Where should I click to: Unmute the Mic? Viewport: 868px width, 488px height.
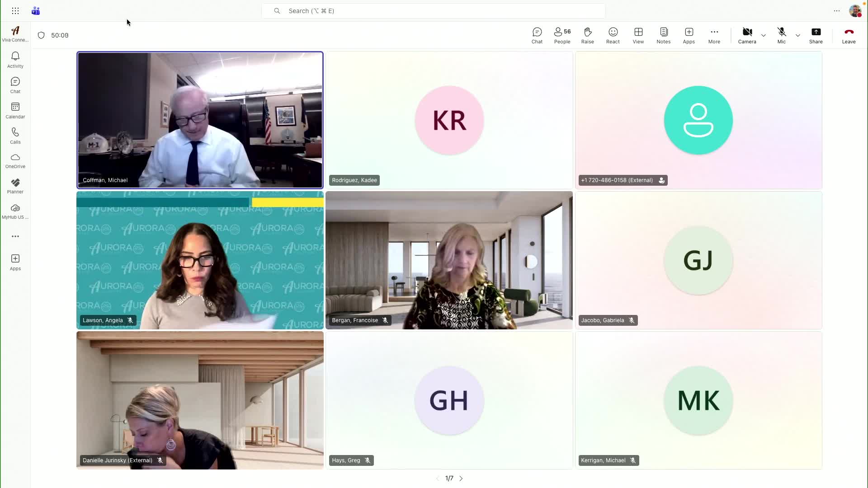[781, 35]
